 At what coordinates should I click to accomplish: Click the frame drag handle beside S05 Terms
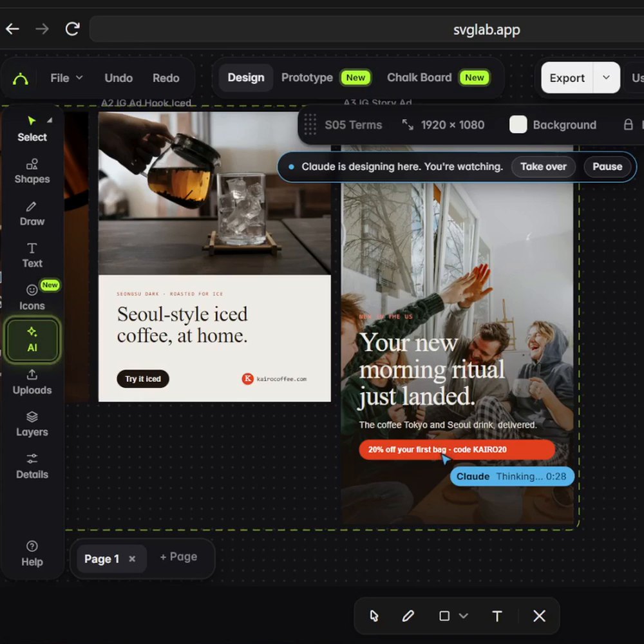coord(310,124)
